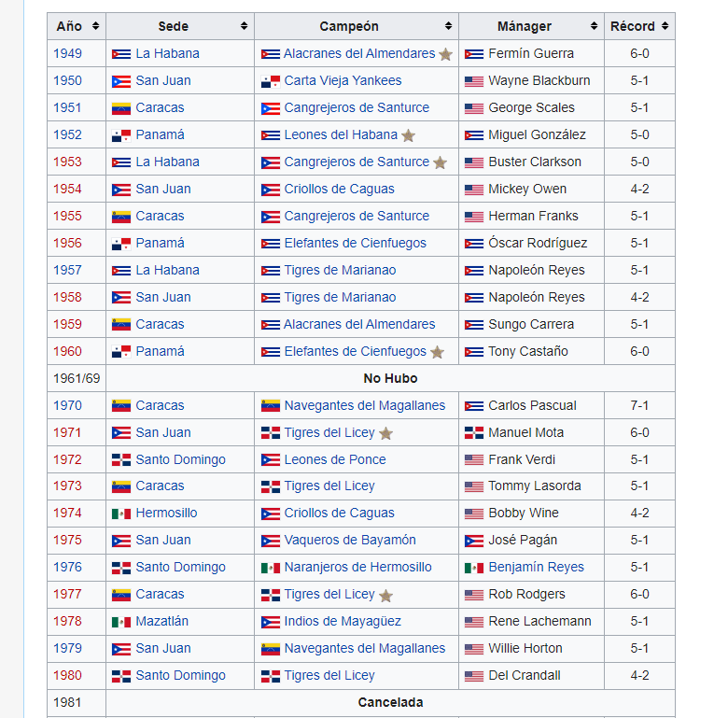Click the Frank Verdi manager cell

tap(532, 459)
